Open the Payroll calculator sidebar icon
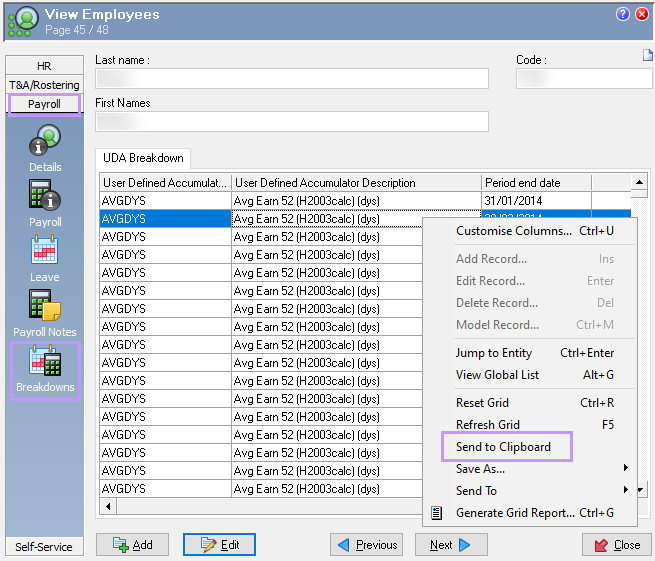 coord(44,195)
